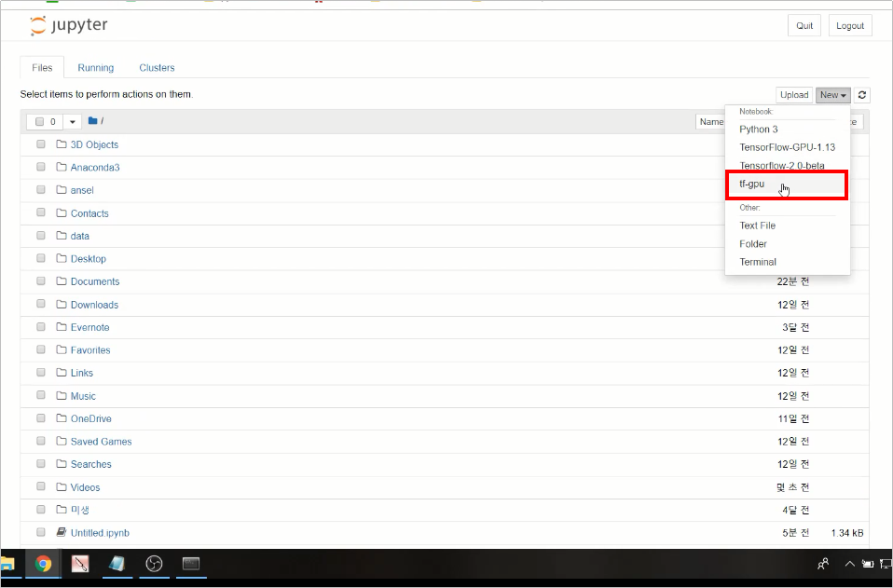This screenshot has width=893, height=588.
Task: Click folder icon next to Desktop
Action: (62, 258)
